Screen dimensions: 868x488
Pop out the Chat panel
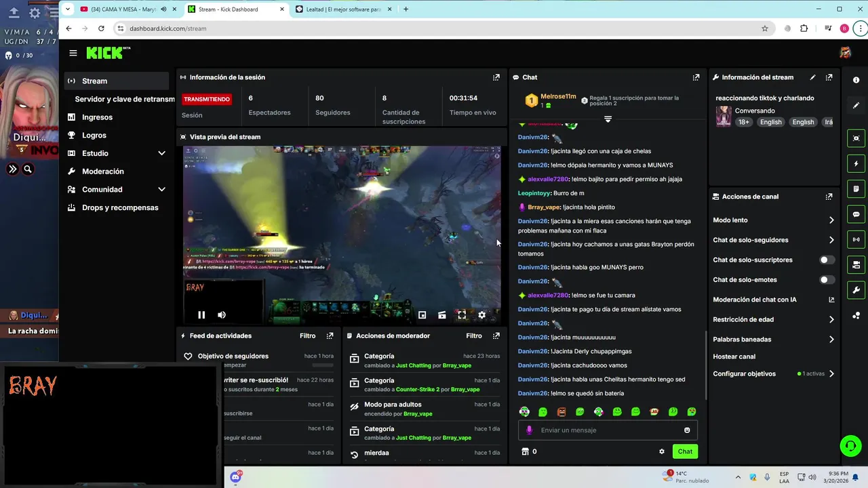pos(696,77)
